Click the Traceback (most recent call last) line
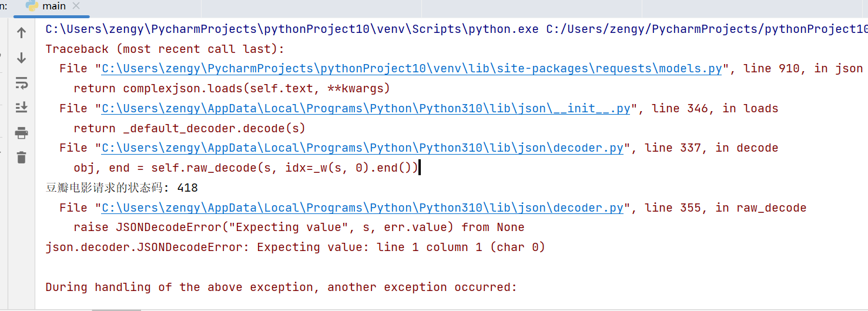Image resolution: width=868 pixels, height=311 pixels. tap(165, 49)
